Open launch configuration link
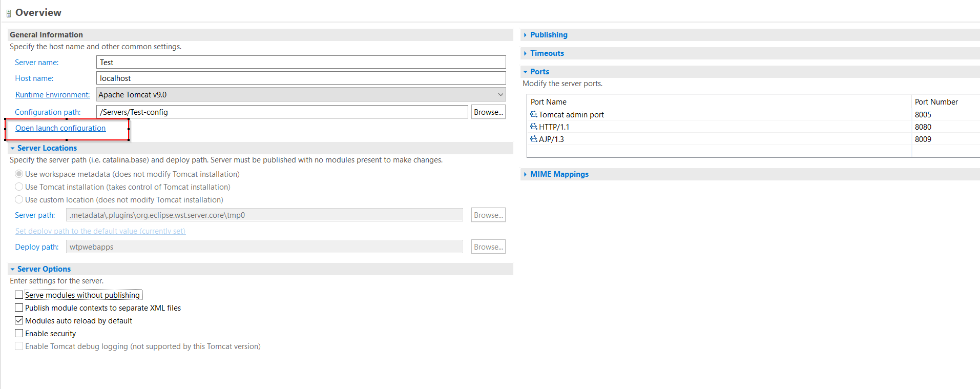The image size is (980, 389). click(60, 128)
